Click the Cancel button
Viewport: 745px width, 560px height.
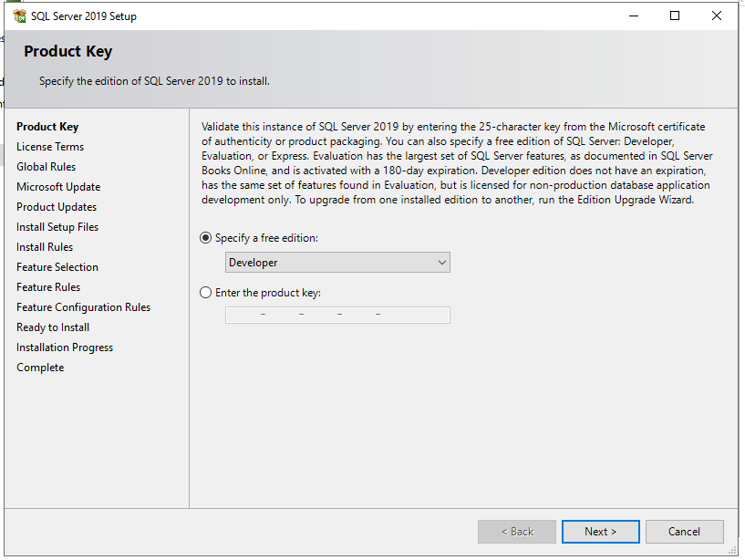tap(684, 532)
